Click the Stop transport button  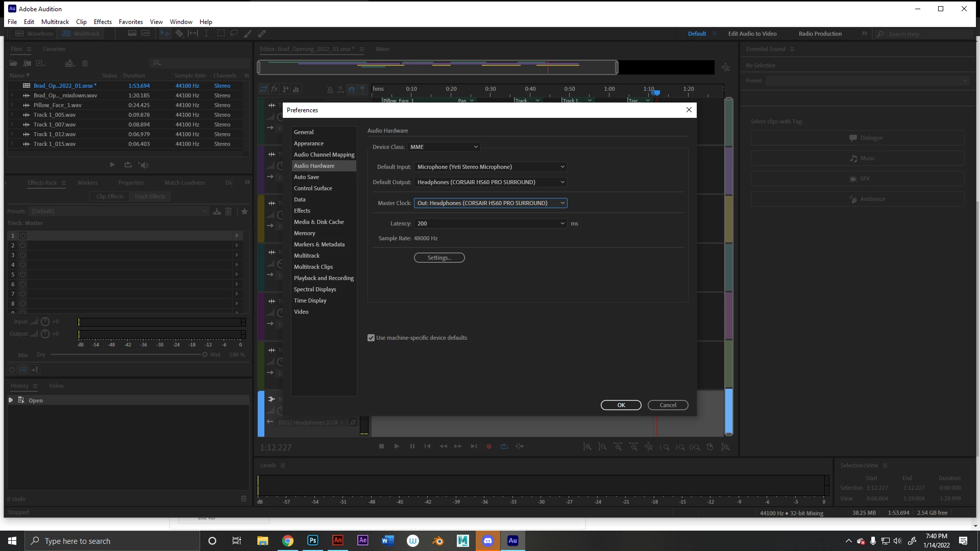(381, 446)
